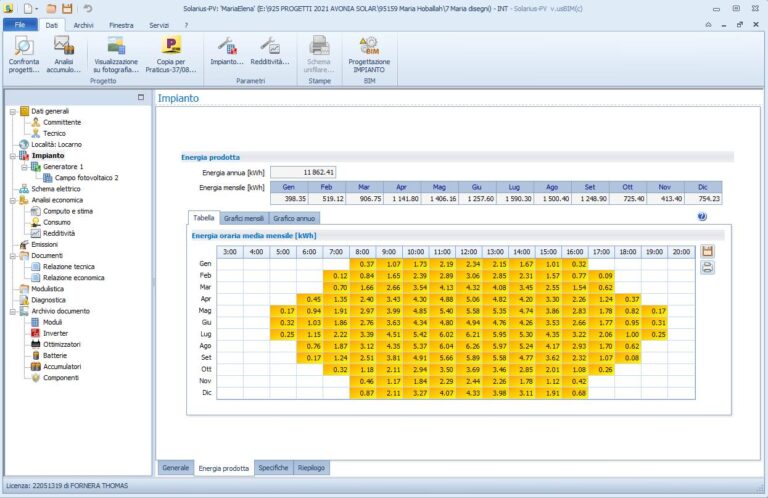The image size is (768, 498).
Task: Collapse Archivio documento tree node
Action: [13, 311]
